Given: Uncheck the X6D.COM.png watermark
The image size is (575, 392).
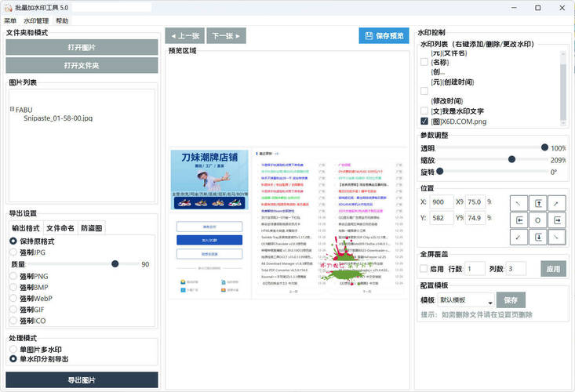Looking at the screenshot, I should (x=424, y=122).
